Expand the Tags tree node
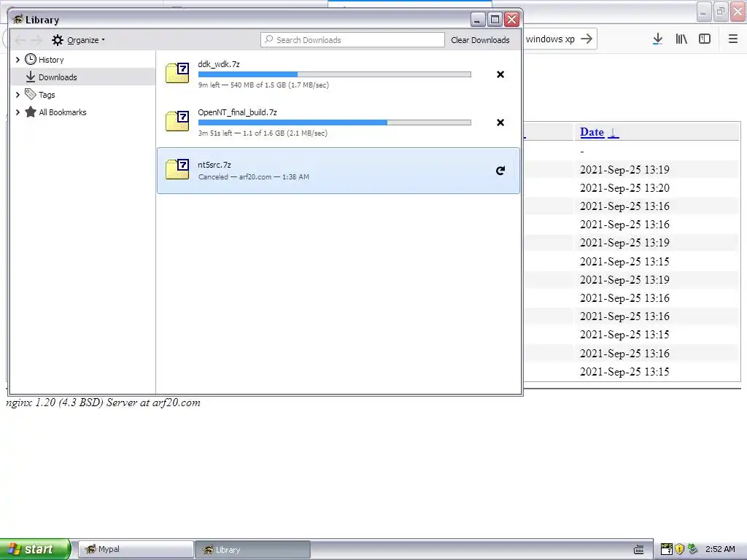 pos(18,95)
